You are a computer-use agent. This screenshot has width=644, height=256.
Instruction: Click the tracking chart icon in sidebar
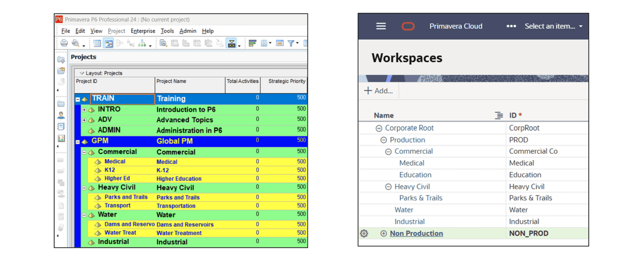tap(61, 138)
